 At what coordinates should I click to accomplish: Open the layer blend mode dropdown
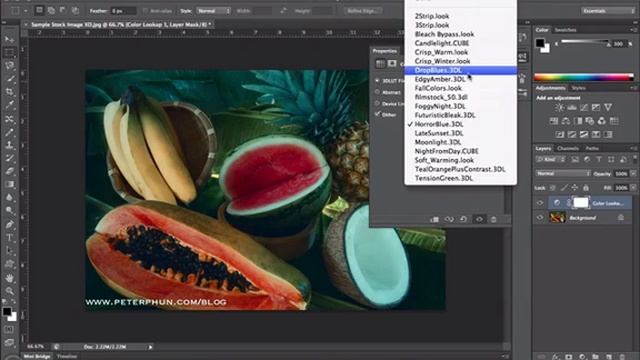[x=563, y=173]
